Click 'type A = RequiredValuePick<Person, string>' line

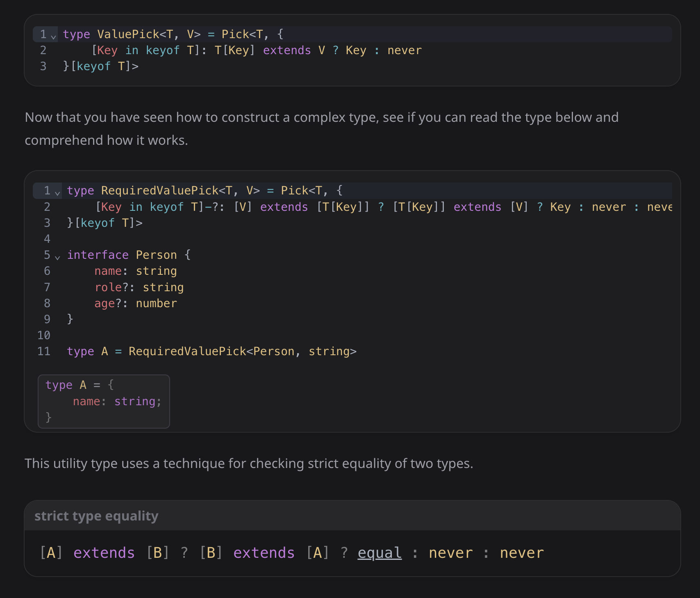coord(211,351)
